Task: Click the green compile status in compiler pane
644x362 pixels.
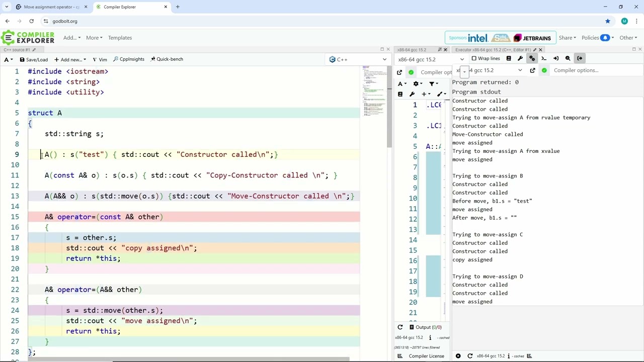Action: 411,72
